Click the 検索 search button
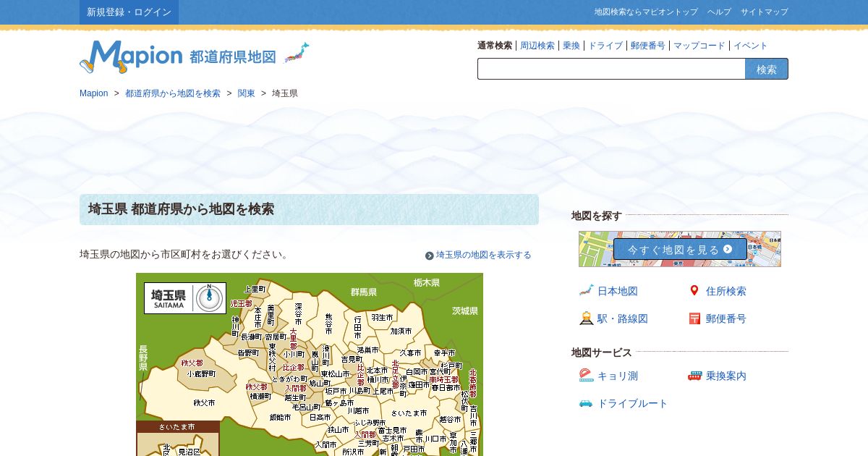Viewport: 868px width, 456px height. pyautogui.click(x=767, y=69)
